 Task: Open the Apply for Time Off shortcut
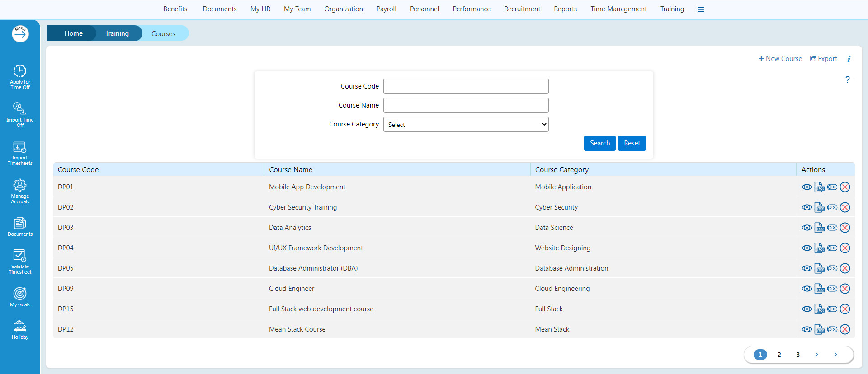tap(20, 76)
